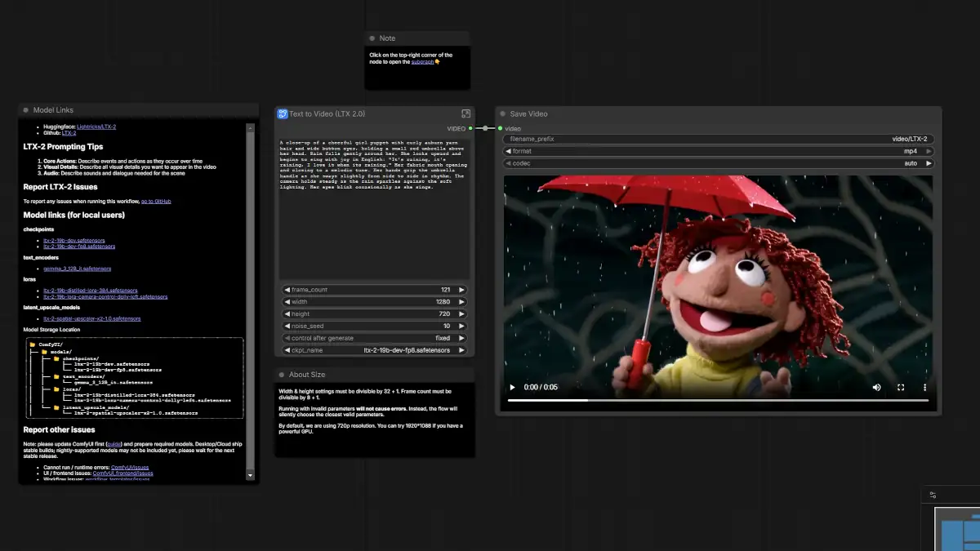This screenshot has height=551, width=980.
Task: Open the 'go to GitHub' link
Action: click(156, 201)
